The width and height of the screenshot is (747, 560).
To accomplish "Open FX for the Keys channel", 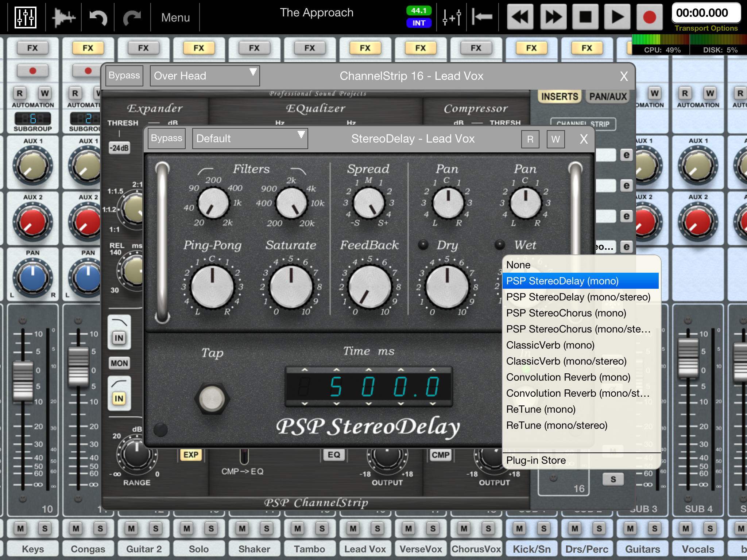I will [32, 48].
